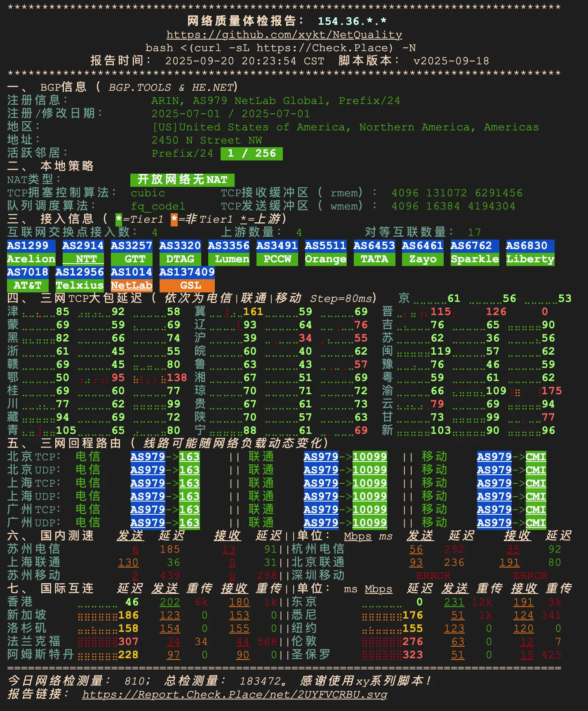Click the orange NetLab label

132,285
